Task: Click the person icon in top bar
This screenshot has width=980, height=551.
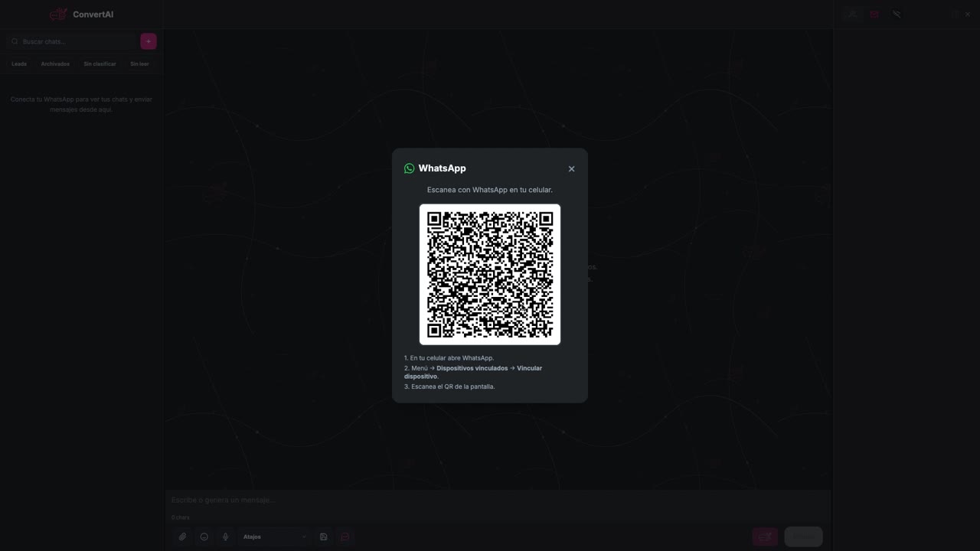Action: coord(851,14)
